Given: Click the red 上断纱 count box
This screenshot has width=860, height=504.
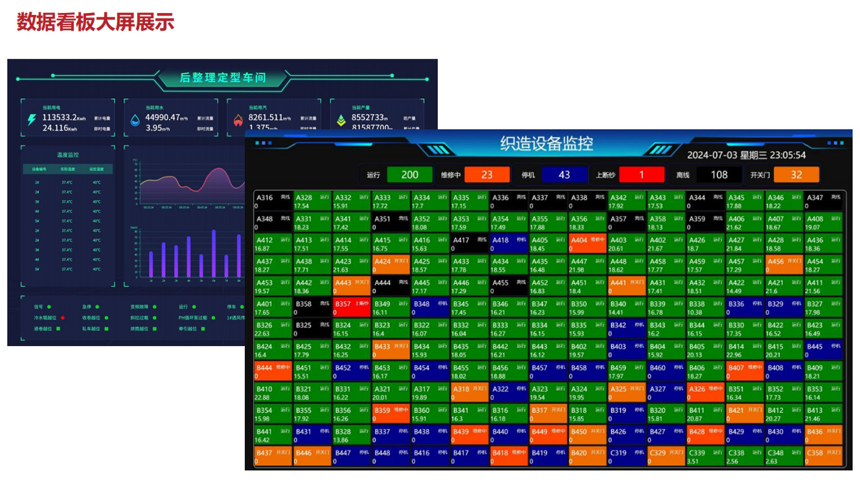Looking at the screenshot, I should click(641, 175).
